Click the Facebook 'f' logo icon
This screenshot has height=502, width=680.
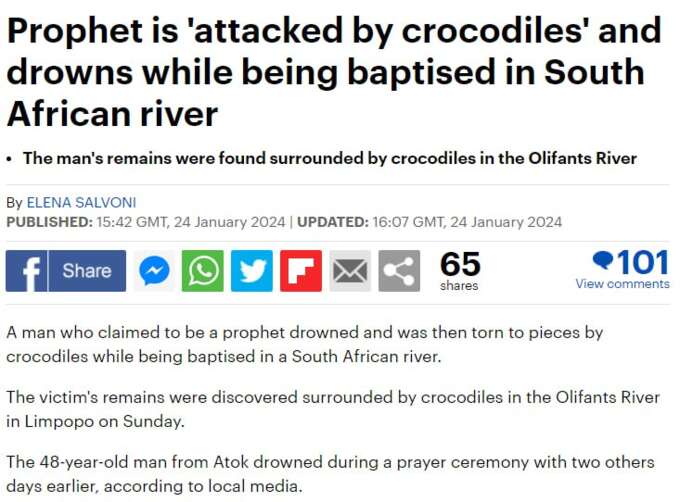click(26, 271)
